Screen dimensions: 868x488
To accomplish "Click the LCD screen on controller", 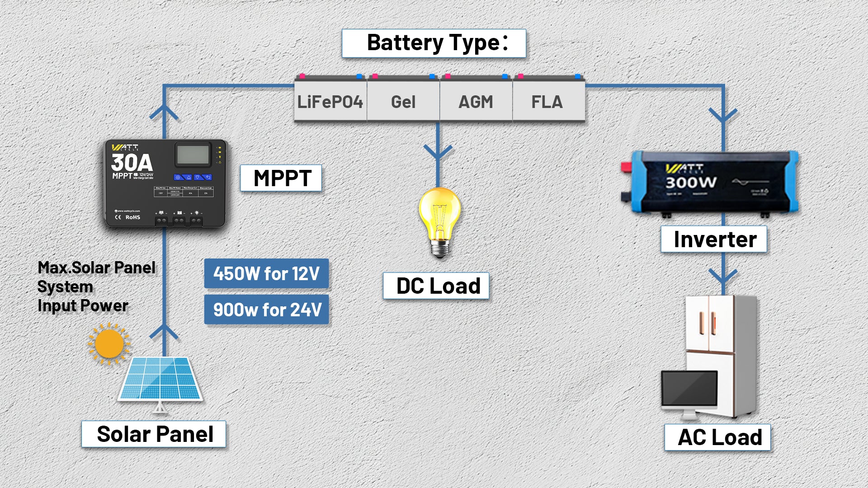I will coord(193,155).
